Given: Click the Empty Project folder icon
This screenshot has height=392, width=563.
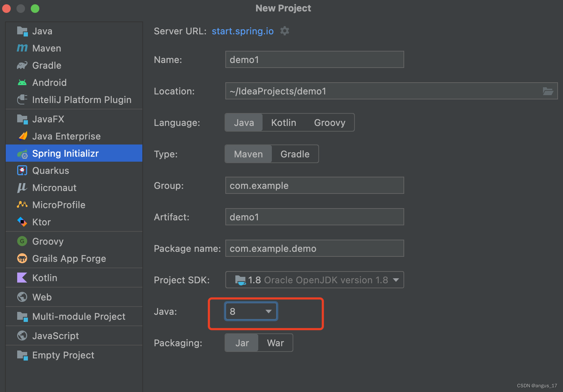Looking at the screenshot, I should (22, 355).
